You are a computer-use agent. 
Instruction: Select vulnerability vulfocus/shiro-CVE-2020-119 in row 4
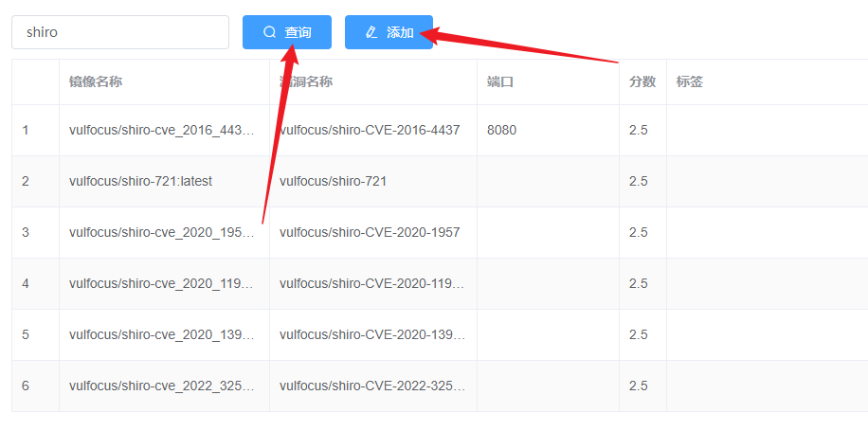click(x=371, y=283)
